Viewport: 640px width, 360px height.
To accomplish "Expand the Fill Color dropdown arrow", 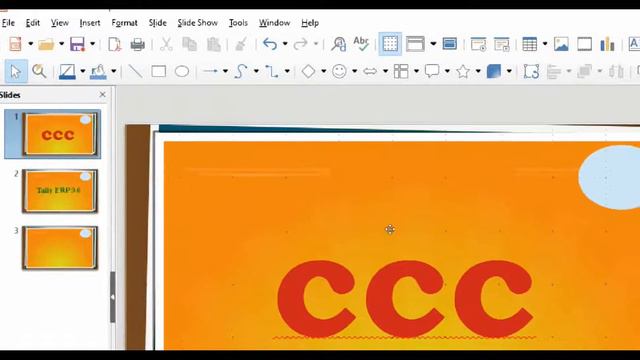I will pyautogui.click(x=114, y=71).
